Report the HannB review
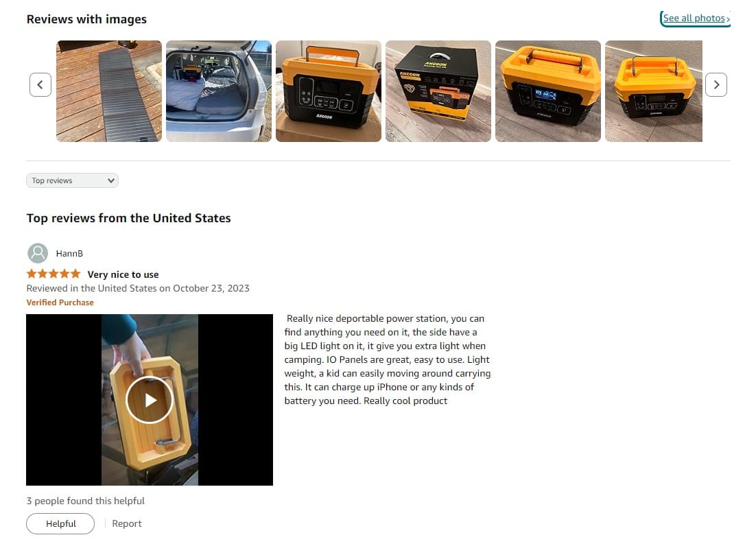The width and height of the screenshot is (756, 546). click(x=127, y=523)
